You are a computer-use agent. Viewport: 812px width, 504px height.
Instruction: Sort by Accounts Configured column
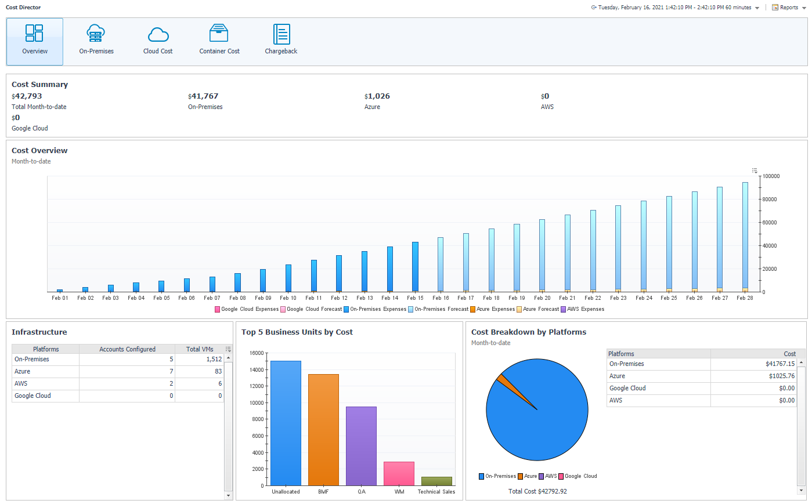(x=127, y=349)
